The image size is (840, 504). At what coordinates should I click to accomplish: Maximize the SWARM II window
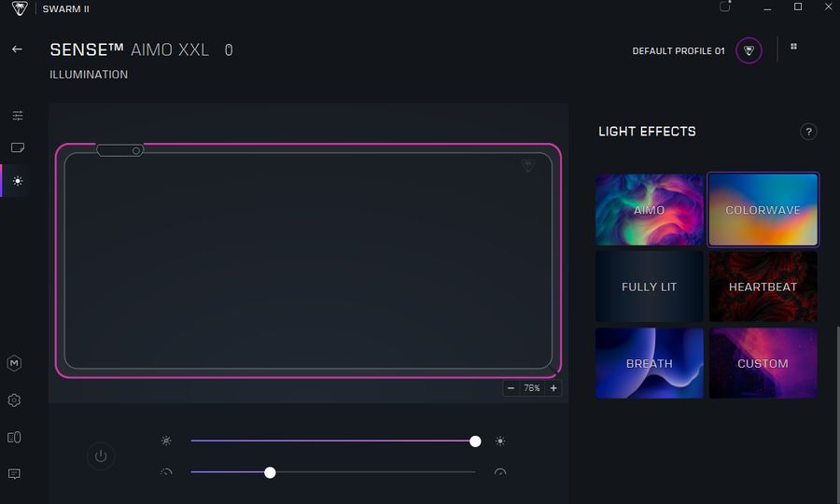(798, 7)
